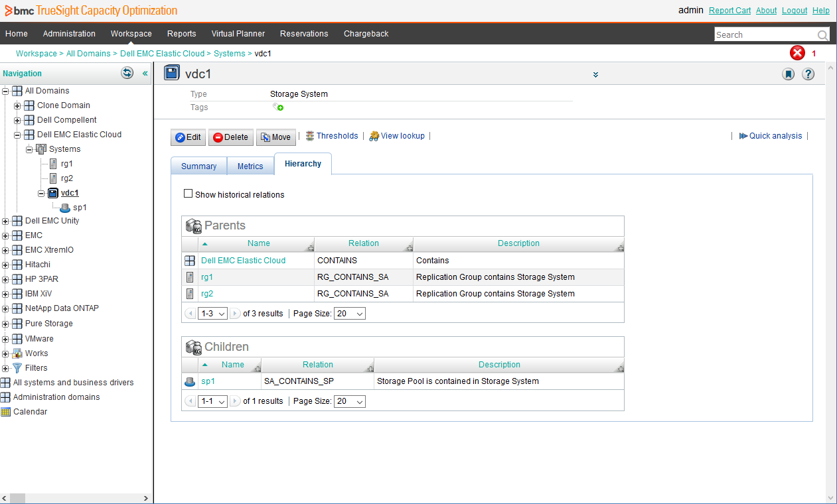Select rg1 in the navigation tree
The width and height of the screenshot is (837, 504).
pos(67,164)
